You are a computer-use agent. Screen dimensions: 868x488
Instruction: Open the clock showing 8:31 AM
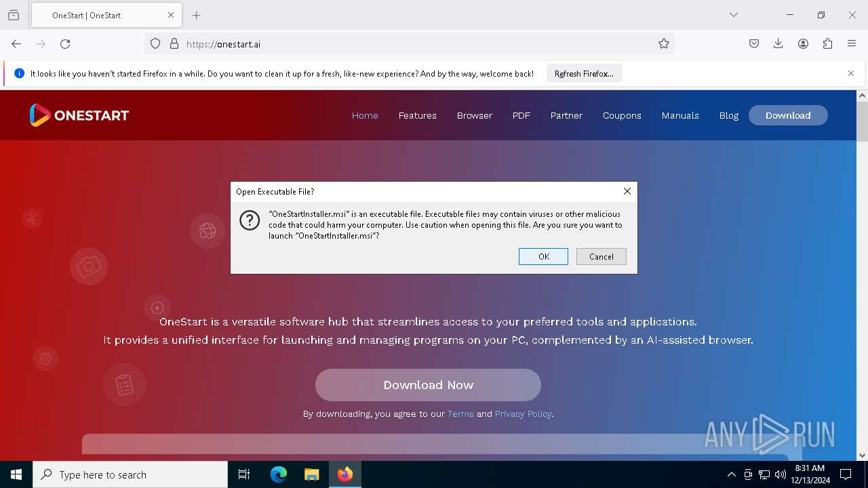810,474
